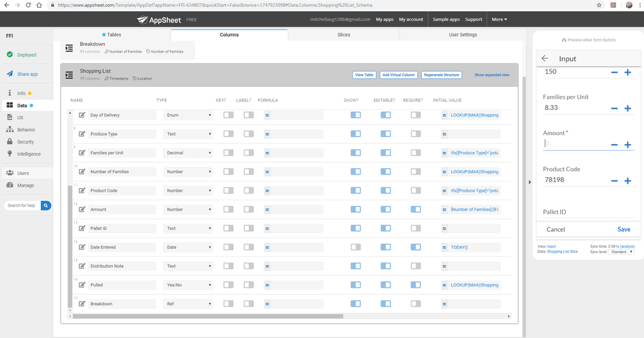Click Add Virtual Column button
This screenshot has width=644, height=338.
[398, 75]
